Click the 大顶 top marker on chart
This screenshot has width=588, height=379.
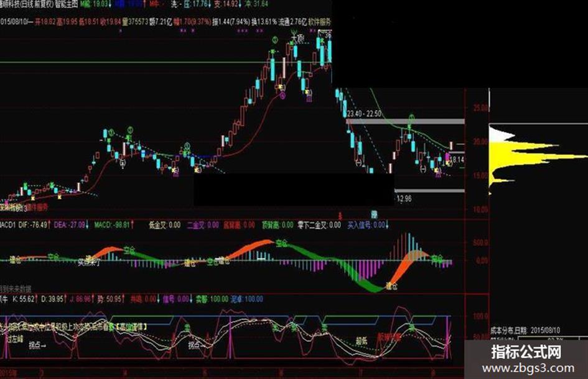pos(297,39)
